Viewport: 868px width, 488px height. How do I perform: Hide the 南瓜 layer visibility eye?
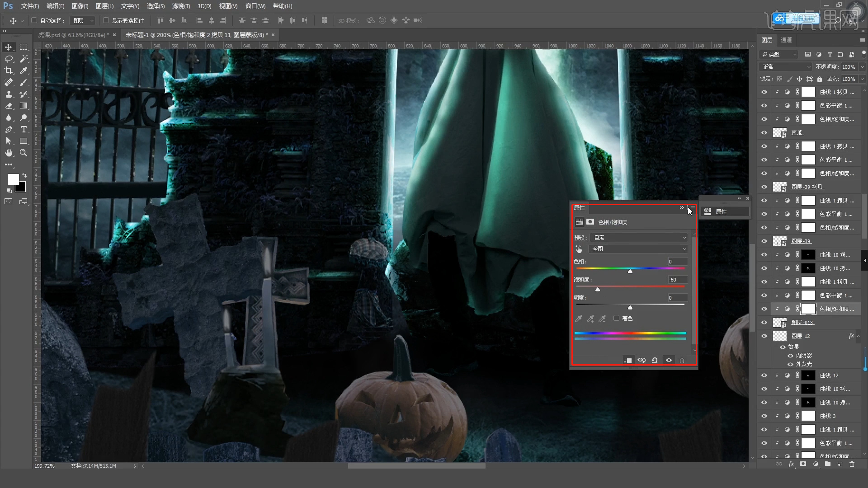coord(764,132)
